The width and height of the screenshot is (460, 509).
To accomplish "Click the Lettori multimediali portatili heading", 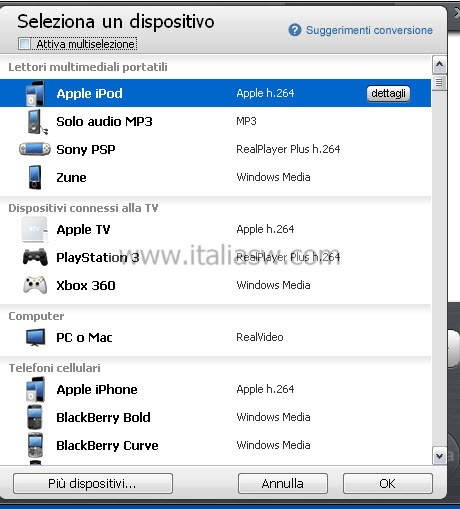I will [x=88, y=67].
